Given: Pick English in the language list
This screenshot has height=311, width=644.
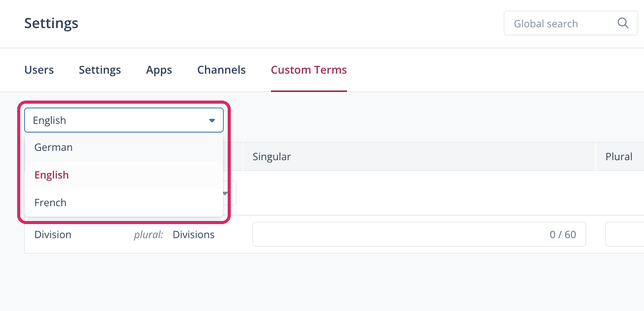Looking at the screenshot, I should tap(124, 175).
